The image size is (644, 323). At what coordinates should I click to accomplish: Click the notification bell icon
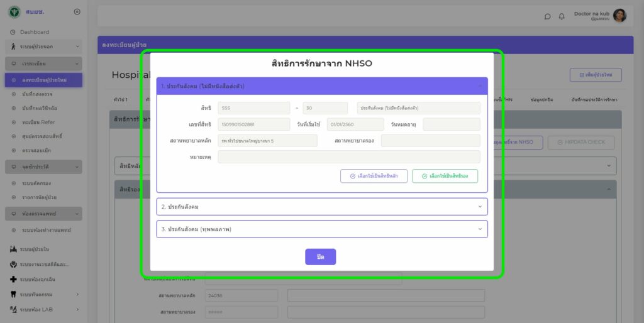click(562, 16)
